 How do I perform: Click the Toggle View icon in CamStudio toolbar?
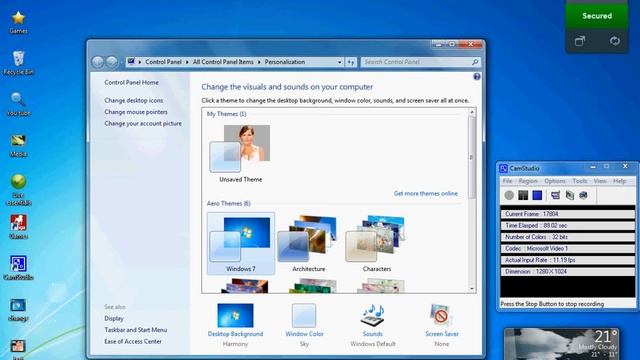(x=555, y=196)
